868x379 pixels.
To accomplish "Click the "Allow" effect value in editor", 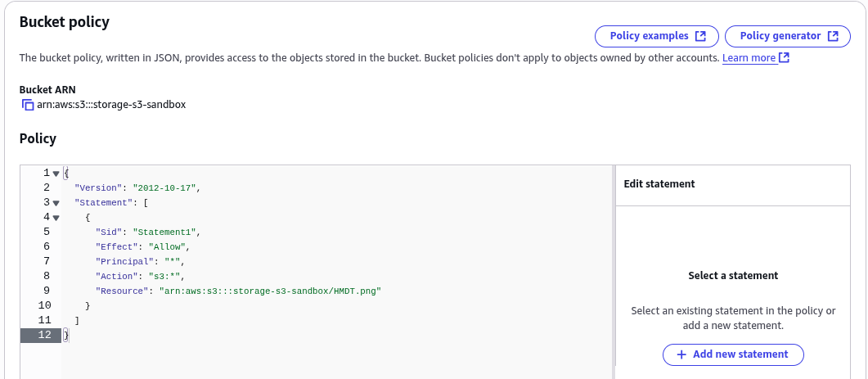I will click(x=164, y=246).
